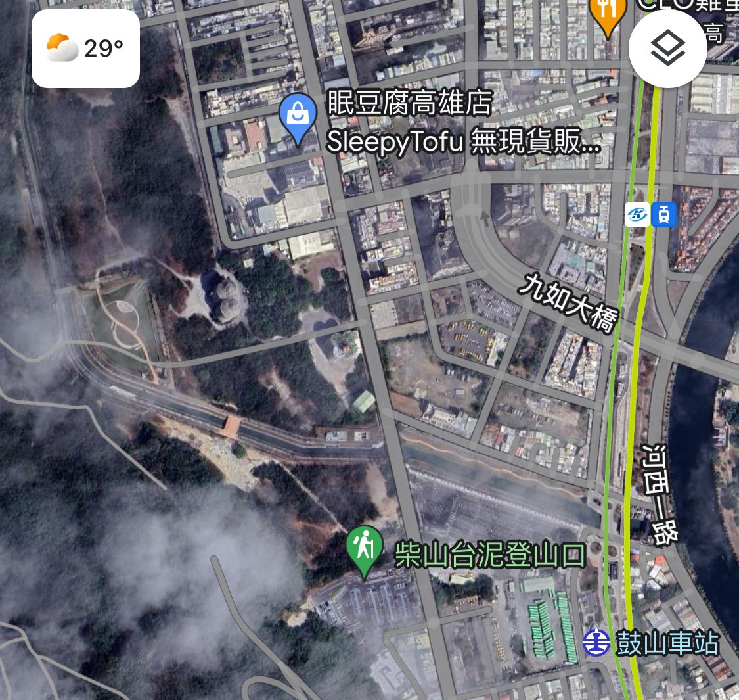Open the map layers button

(667, 49)
